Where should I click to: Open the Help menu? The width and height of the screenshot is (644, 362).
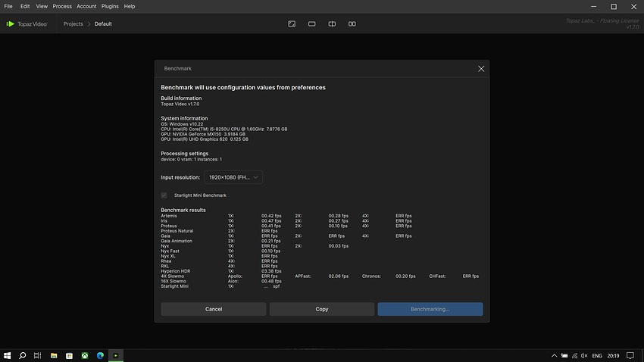(130, 6)
